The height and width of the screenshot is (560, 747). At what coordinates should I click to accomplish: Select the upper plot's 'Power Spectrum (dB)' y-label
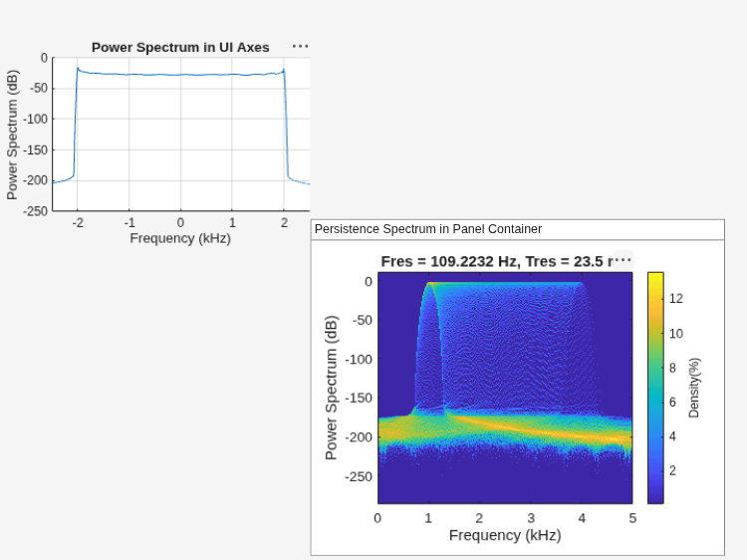pos(12,135)
